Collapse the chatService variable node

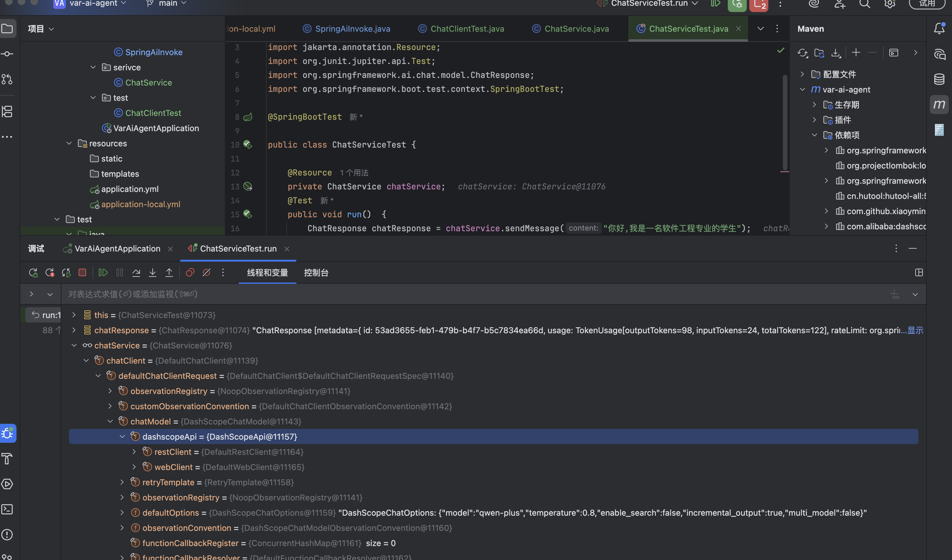click(x=74, y=345)
